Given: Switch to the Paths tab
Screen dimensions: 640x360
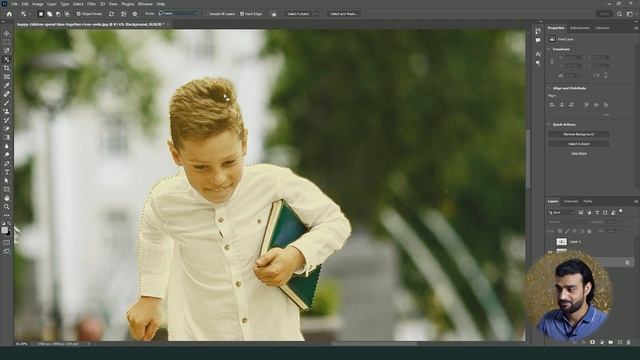Looking at the screenshot, I should (x=587, y=202).
